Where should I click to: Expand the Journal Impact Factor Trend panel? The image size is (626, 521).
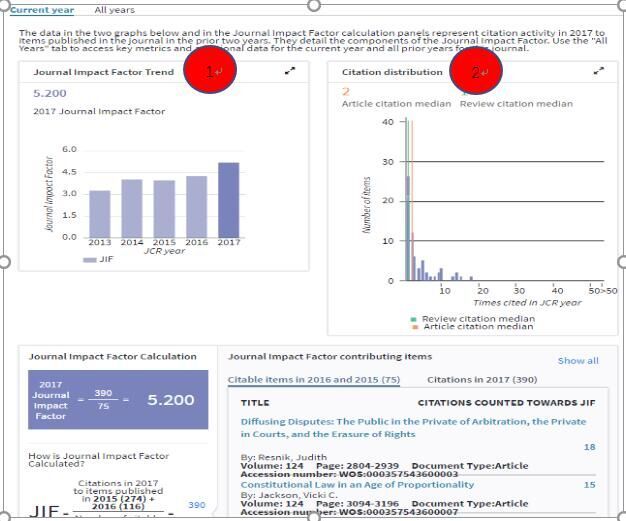[290, 71]
